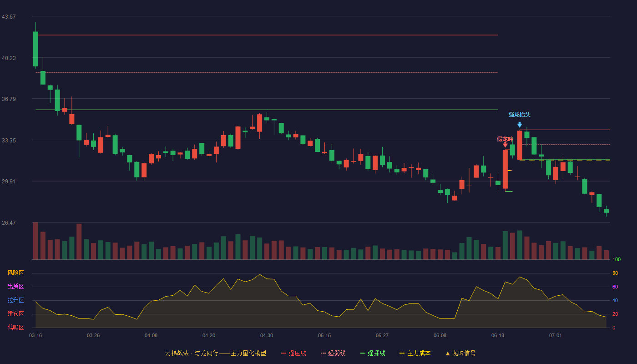Viewport: 637px width, 364px height.
Task: Toggle the 龙吟信号 legend entry
Action: coord(460,353)
